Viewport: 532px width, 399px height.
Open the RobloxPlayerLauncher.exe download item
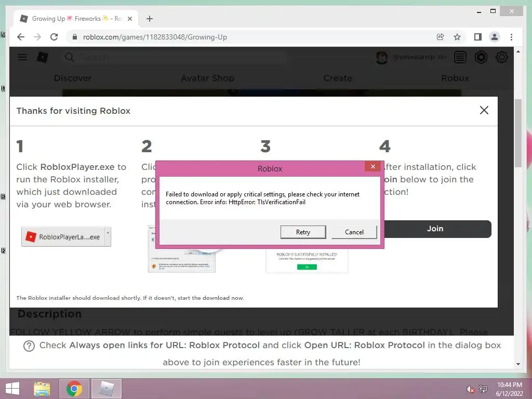[x=63, y=237]
